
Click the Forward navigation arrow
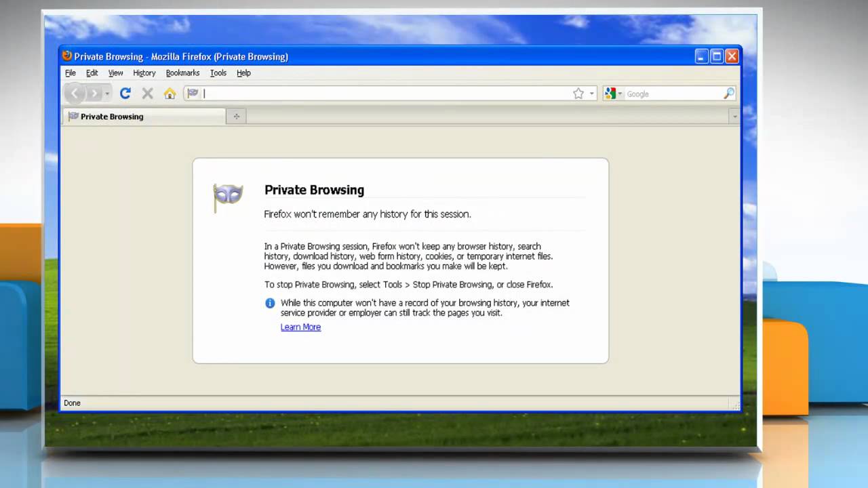coord(94,94)
